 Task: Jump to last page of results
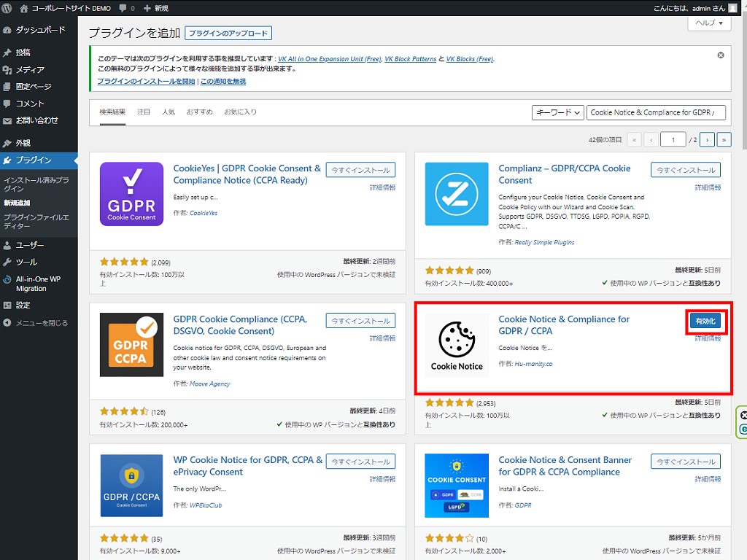(724, 139)
